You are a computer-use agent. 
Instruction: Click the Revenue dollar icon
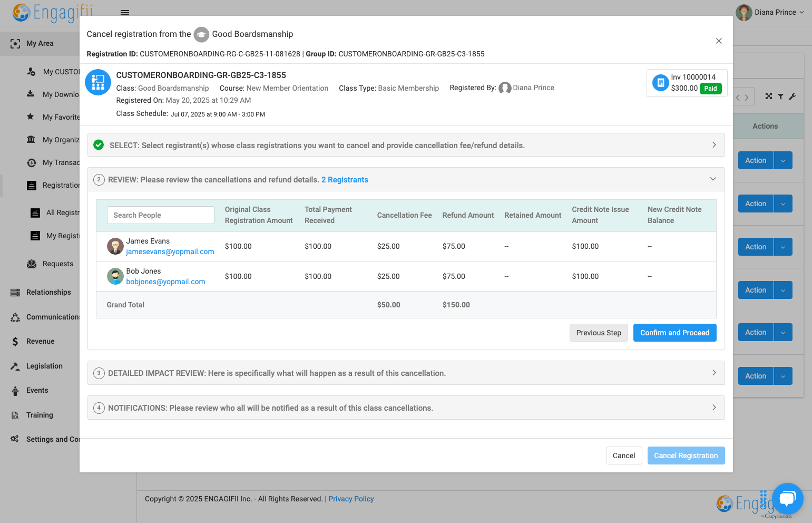pos(15,341)
